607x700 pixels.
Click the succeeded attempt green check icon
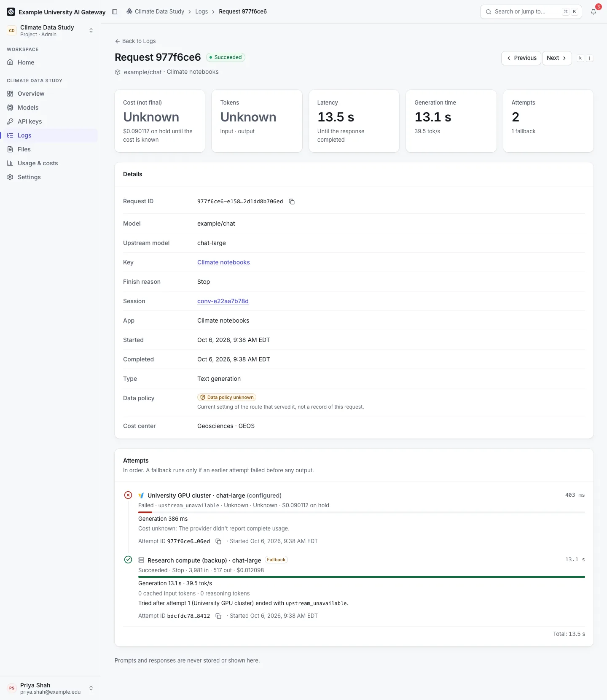(x=128, y=560)
